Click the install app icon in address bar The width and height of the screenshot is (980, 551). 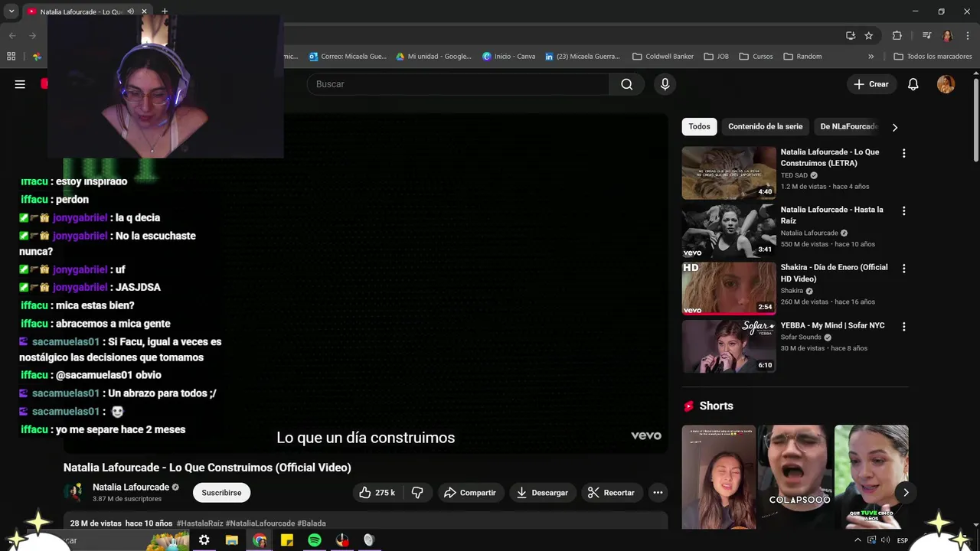[851, 35]
